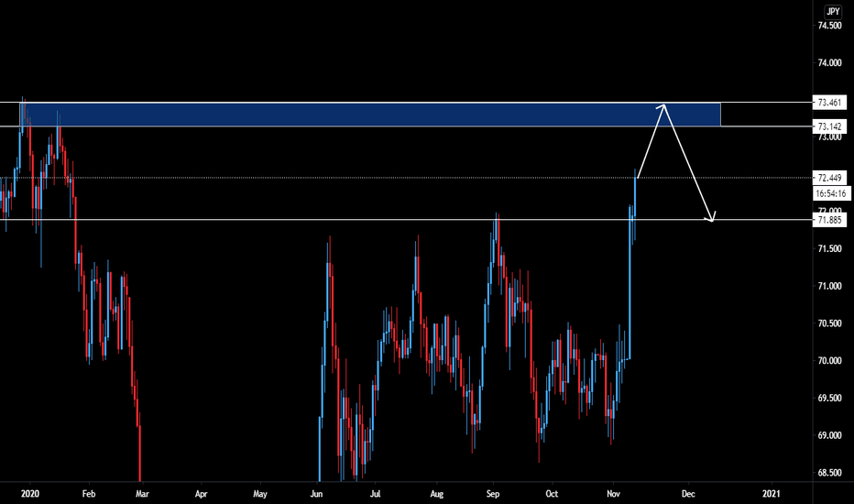Click the May label on time axis
This screenshot has width=854, height=504.
[x=260, y=494]
